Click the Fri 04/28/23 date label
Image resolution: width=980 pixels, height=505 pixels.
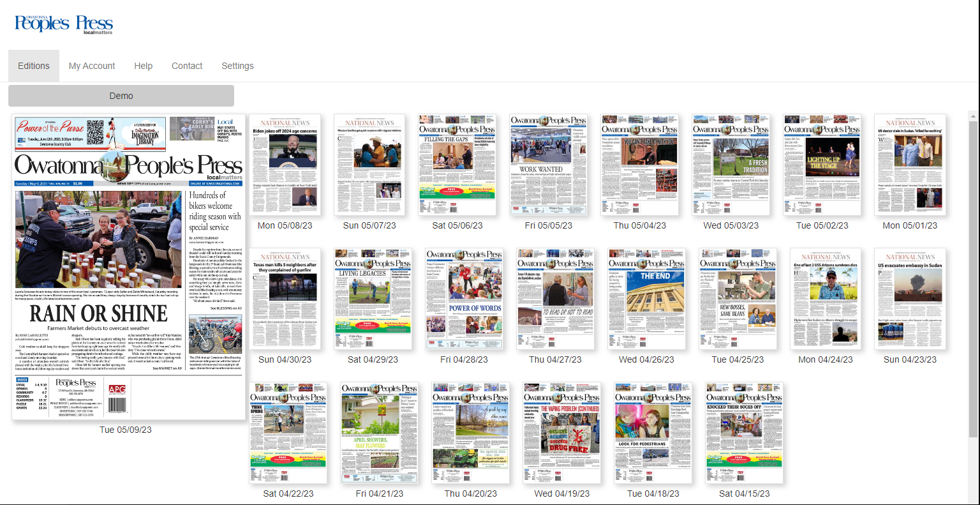(464, 359)
